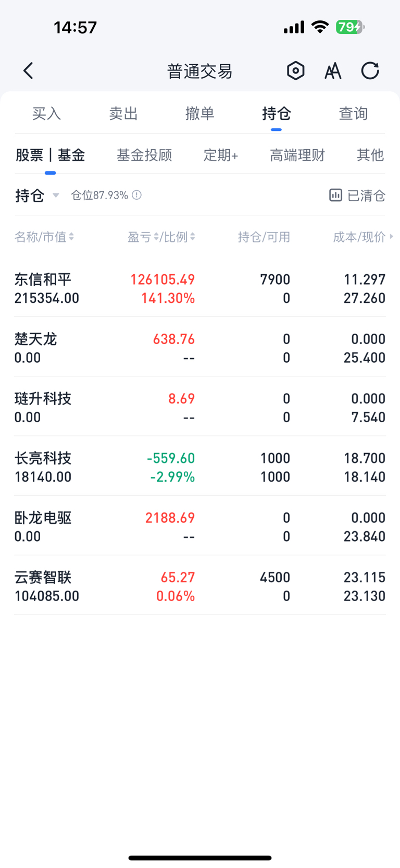Open the hexagon settings icon

[295, 70]
